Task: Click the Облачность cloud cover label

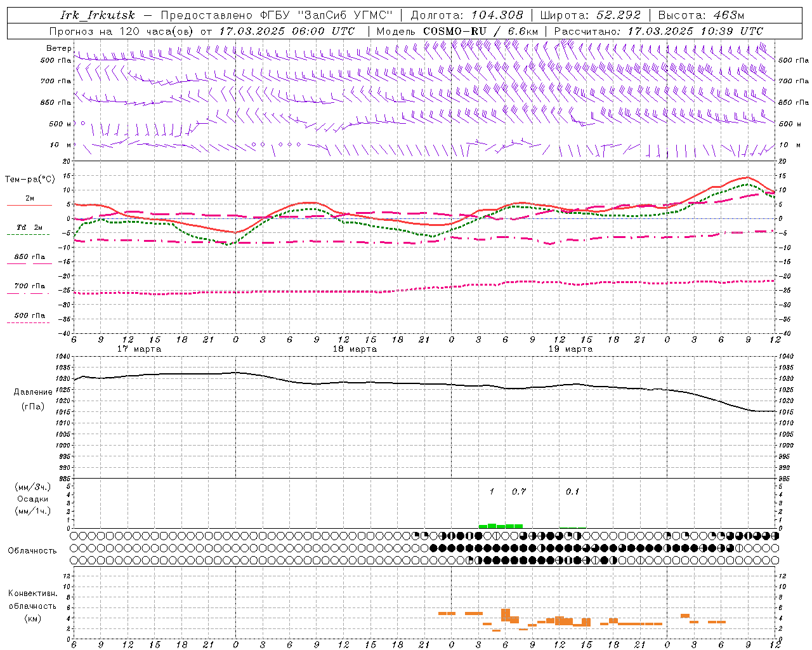Action: pos(32,551)
